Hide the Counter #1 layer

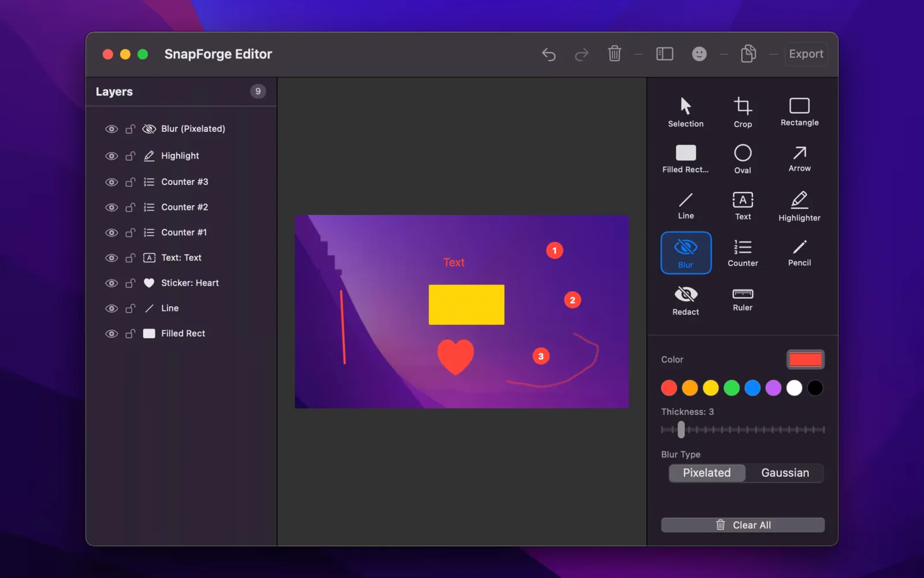[x=111, y=232]
